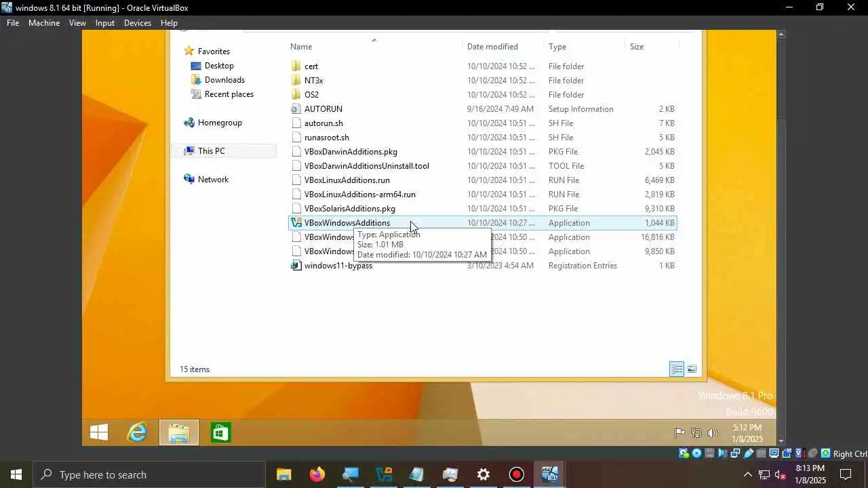
Task: Open guest Action Center flag icon
Action: click(679, 432)
